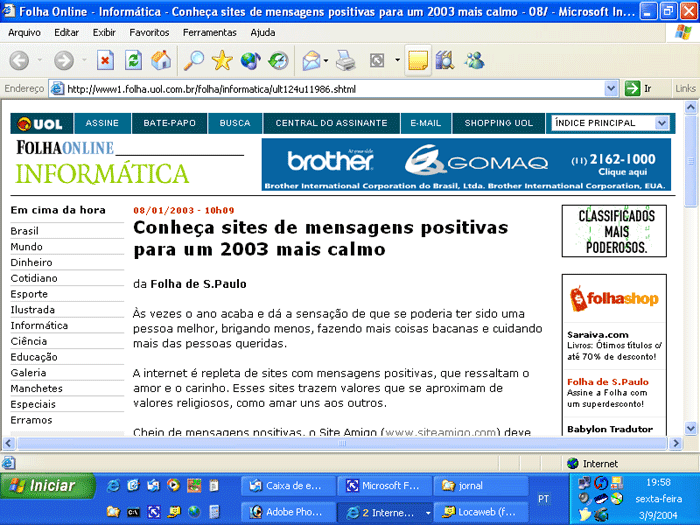This screenshot has height=525, width=700.
Task: Open the Search magnifier pane
Action: point(194,60)
